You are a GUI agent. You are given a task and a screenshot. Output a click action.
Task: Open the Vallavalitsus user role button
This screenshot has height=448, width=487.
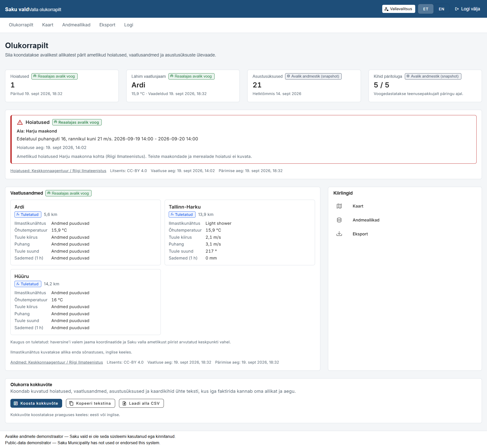click(x=398, y=9)
